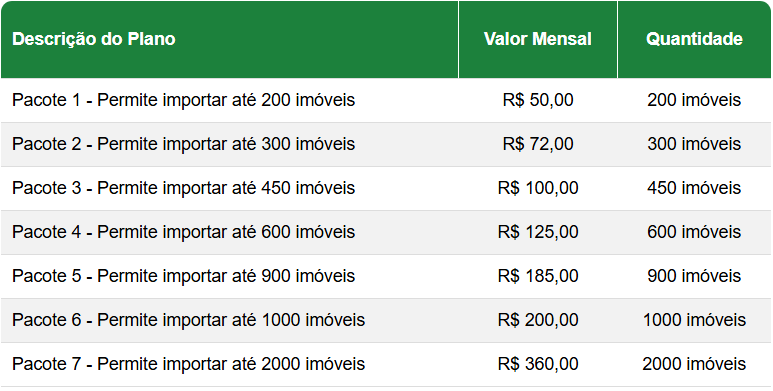Select Pacote 3 - 450 imóveis description
Screen dimensions: 773x391
[183, 188]
